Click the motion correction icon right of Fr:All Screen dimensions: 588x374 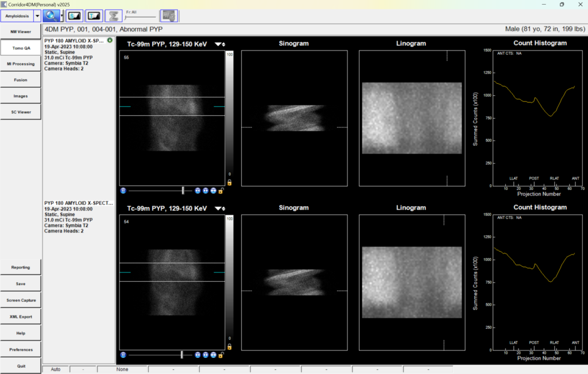pos(168,15)
